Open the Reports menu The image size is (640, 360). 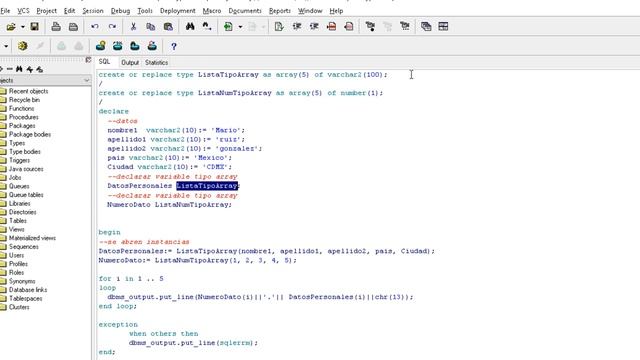[x=280, y=11]
